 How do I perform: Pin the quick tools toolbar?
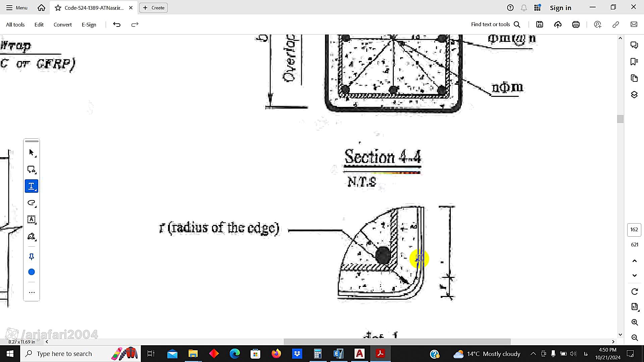pos(32,257)
